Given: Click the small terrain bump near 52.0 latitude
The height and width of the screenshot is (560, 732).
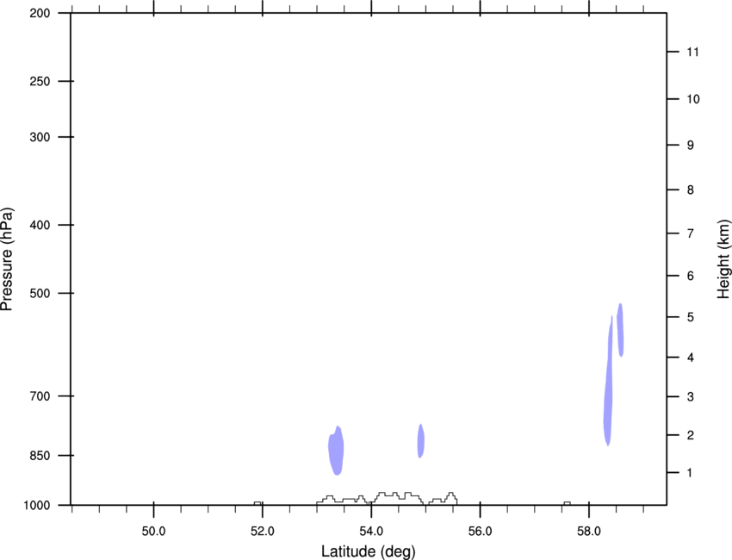Looking at the screenshot, I should (257, 503).
